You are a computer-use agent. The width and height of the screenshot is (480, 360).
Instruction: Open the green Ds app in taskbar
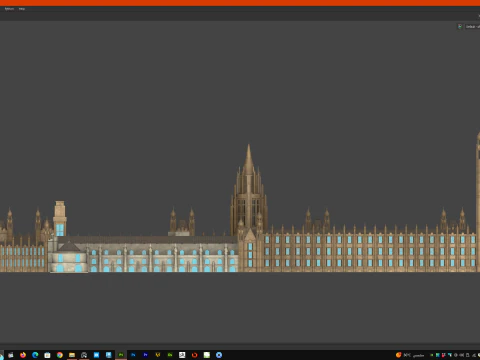tap(170, 355)
